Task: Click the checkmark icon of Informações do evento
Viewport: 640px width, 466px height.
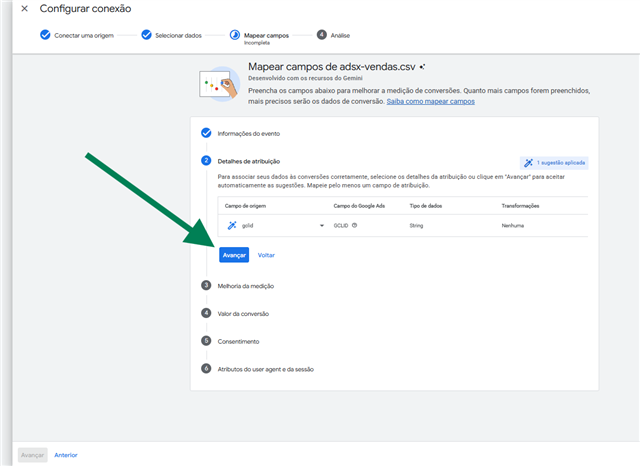Action: (x=206, y=133)
